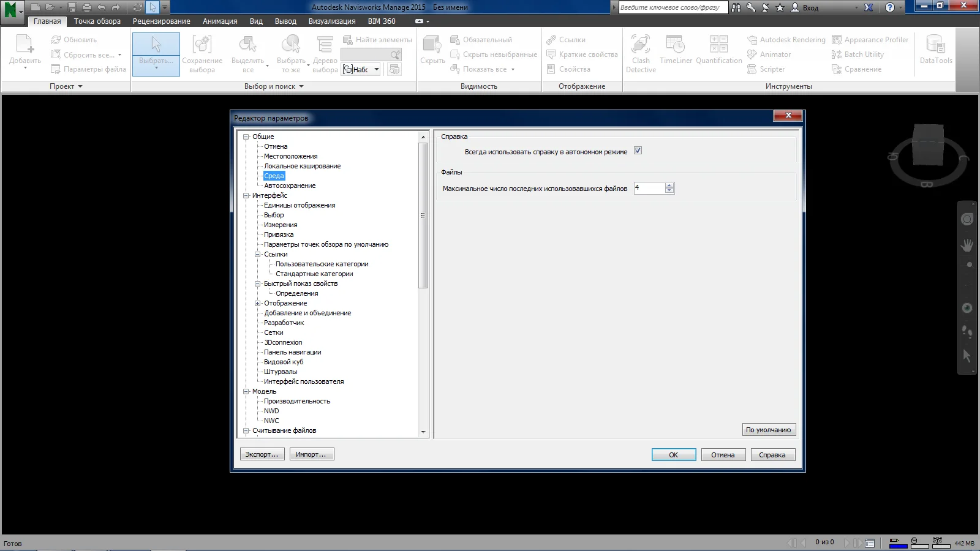Click the Save selection (Сохранение выбора) icon
Image resolution: width=980 pixels, height=551 pixels.
[x=202, y=45]
